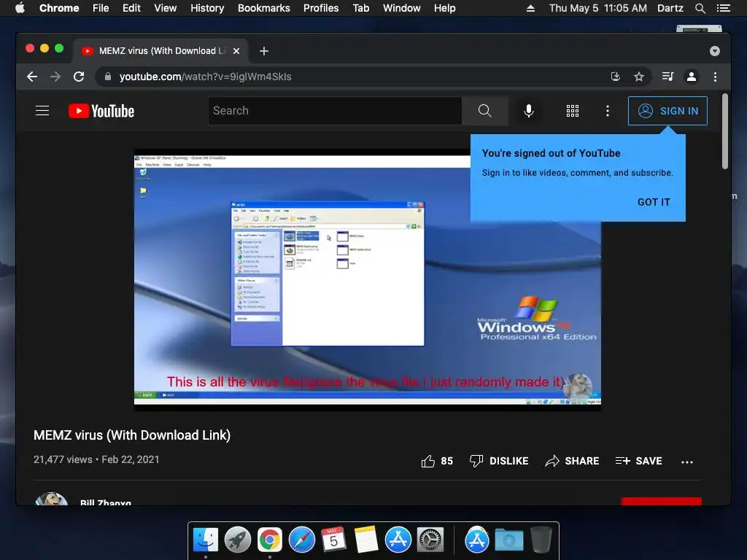
Task: Click the address bar URL
Action: (205, 77)
